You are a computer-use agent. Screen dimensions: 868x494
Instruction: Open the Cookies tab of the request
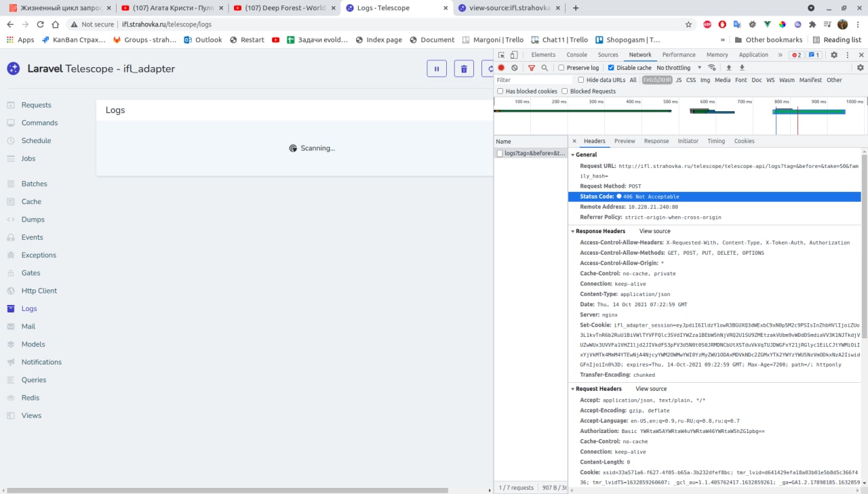point(745,141)
